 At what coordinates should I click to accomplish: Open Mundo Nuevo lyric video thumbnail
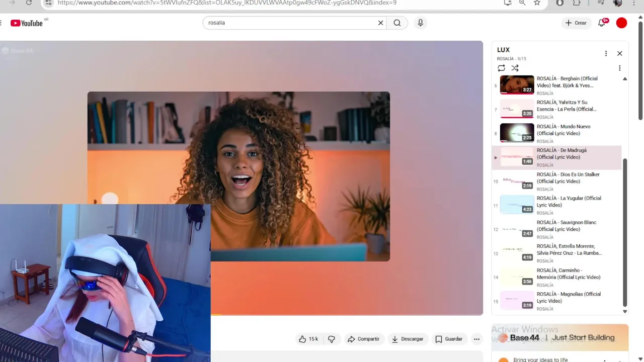point(517,133)
